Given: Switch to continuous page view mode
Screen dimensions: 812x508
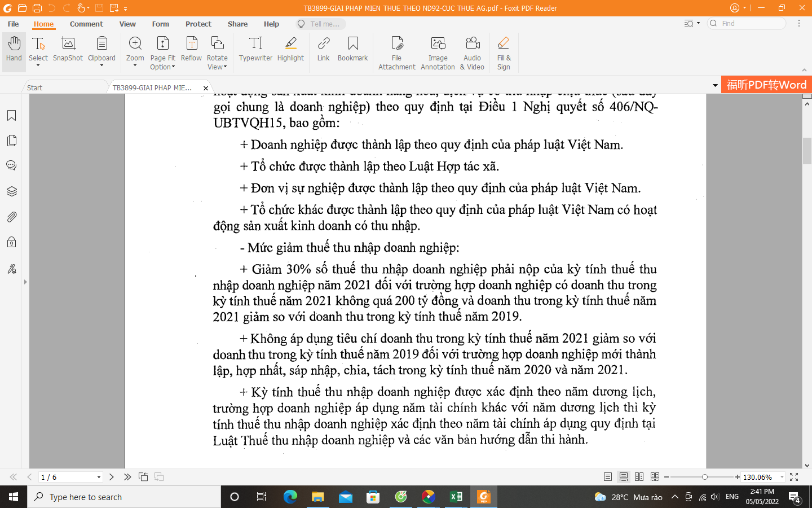Looking at the screenshot, I should pyautogui.click(x=623, y=477).
